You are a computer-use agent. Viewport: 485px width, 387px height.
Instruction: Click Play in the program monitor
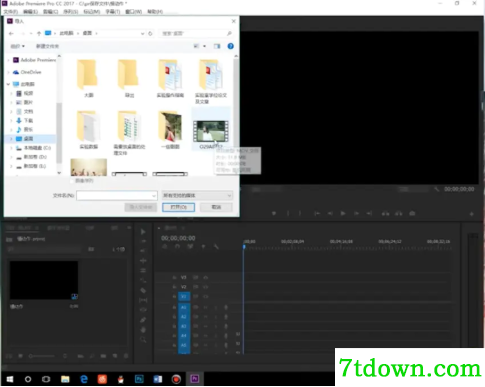point(343,213)
